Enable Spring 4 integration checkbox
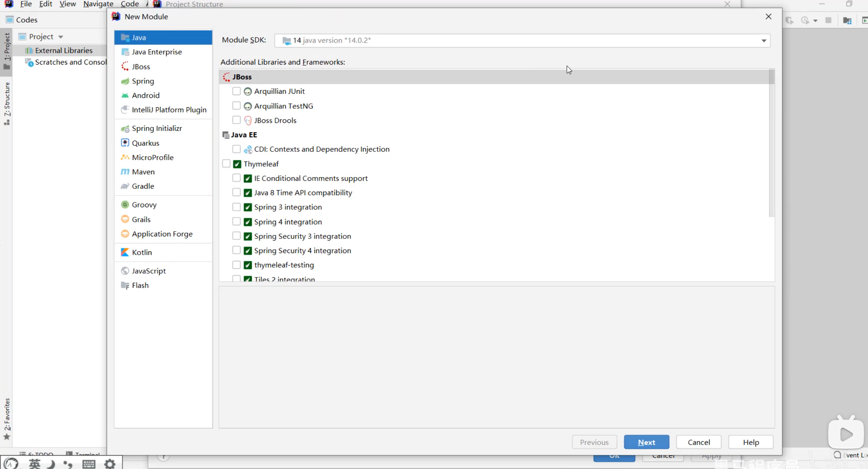Screen dimensions: 868x469 [236, 221]
